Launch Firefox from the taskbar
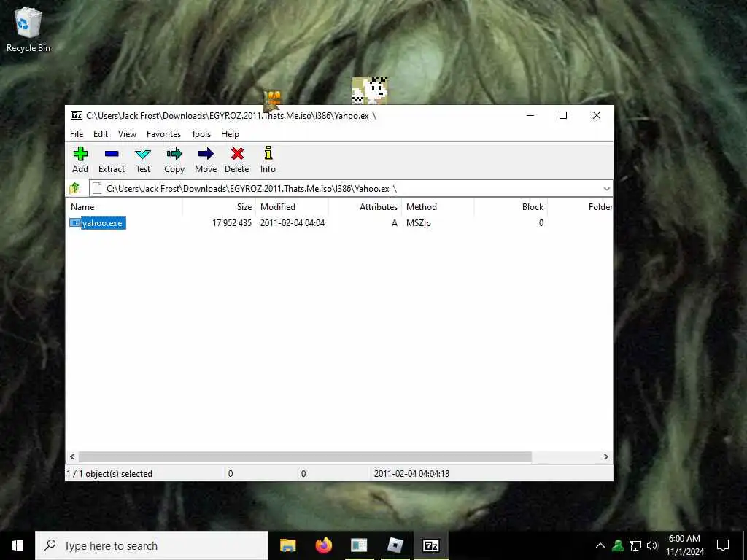This screenshot has width=747, height=560. tap(323, 545)
